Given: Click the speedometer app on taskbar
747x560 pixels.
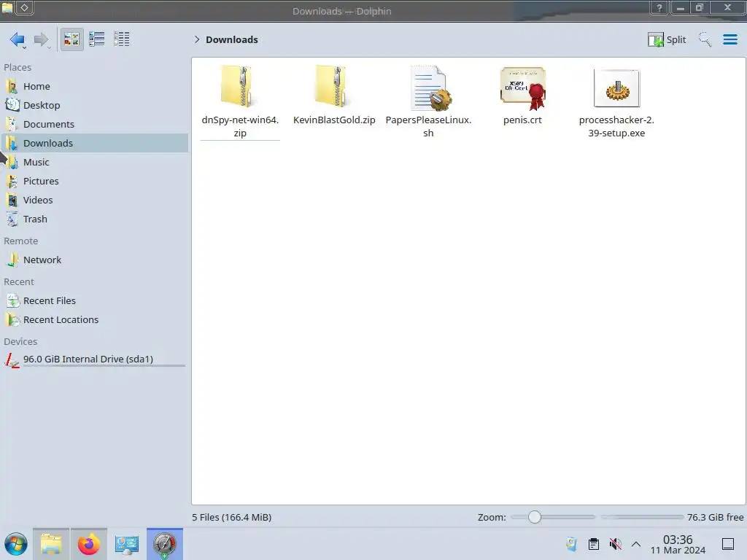Looking at the screenshot, I should click(x=164, y=544).
